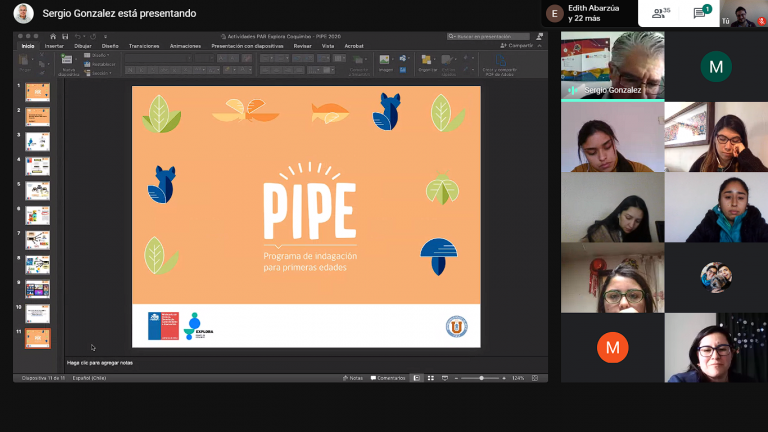Click the Compartir button

pos(518,46)
